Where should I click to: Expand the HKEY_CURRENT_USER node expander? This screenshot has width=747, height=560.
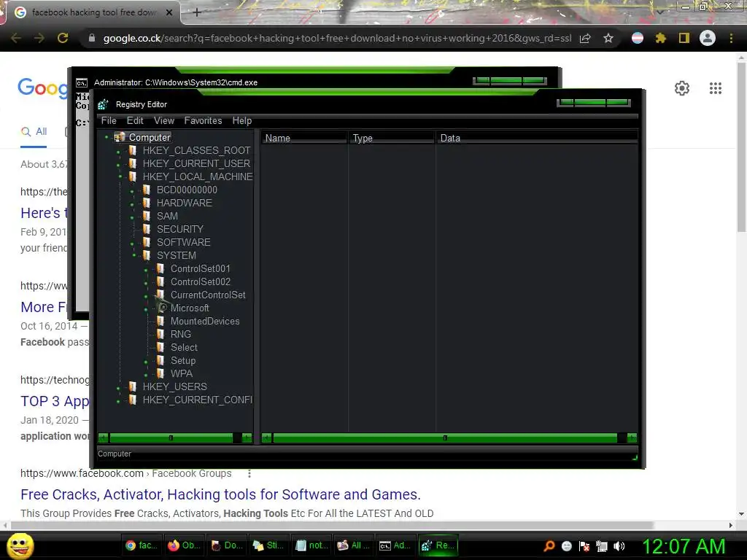click(x=118, y=165)
